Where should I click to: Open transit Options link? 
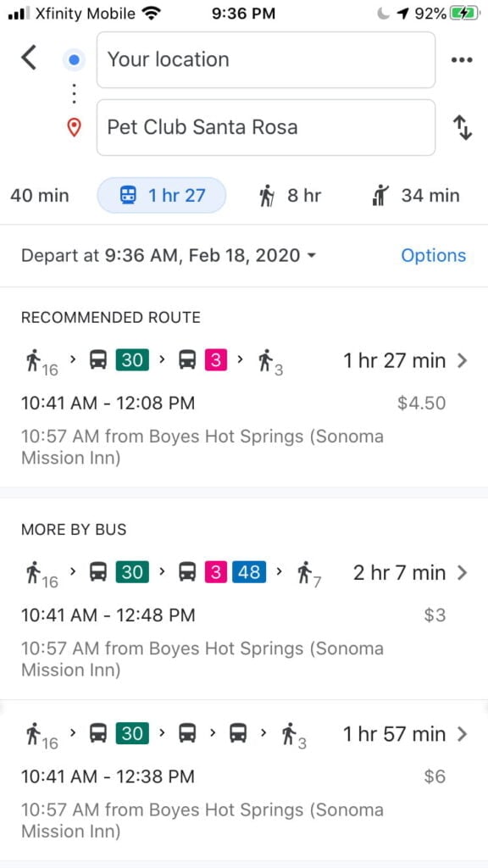coord(433,256)
